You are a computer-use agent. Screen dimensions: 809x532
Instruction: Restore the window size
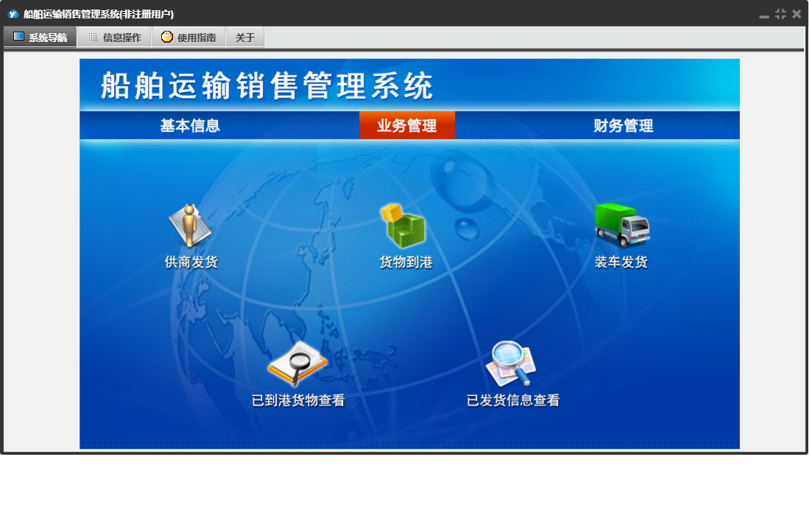pyautogui.click(x=780, y=14)
